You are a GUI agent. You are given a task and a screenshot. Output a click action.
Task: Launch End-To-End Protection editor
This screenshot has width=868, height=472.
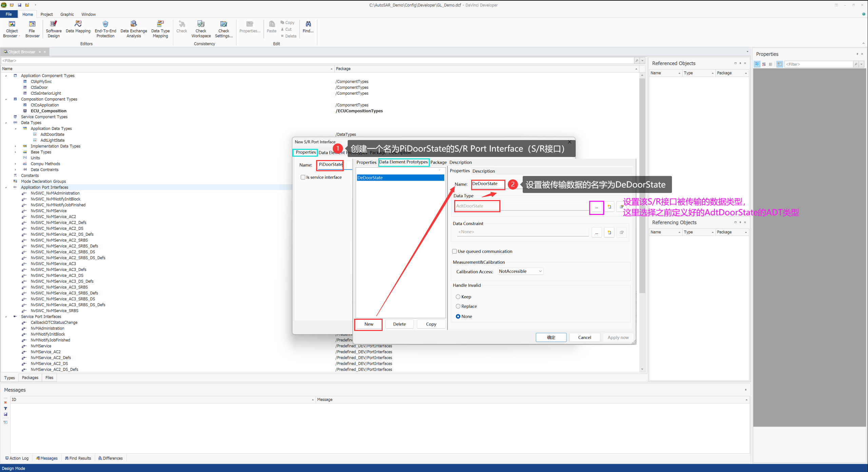105,28
